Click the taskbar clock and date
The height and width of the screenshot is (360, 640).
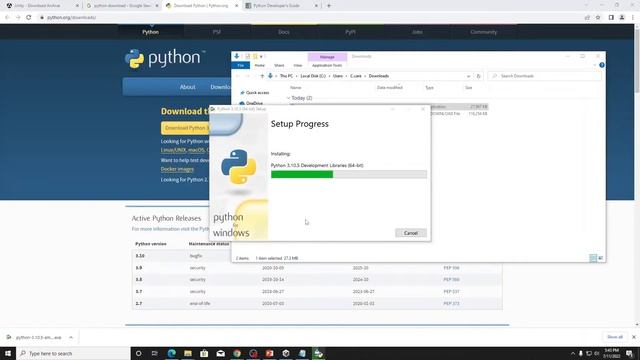coord(611,353)
